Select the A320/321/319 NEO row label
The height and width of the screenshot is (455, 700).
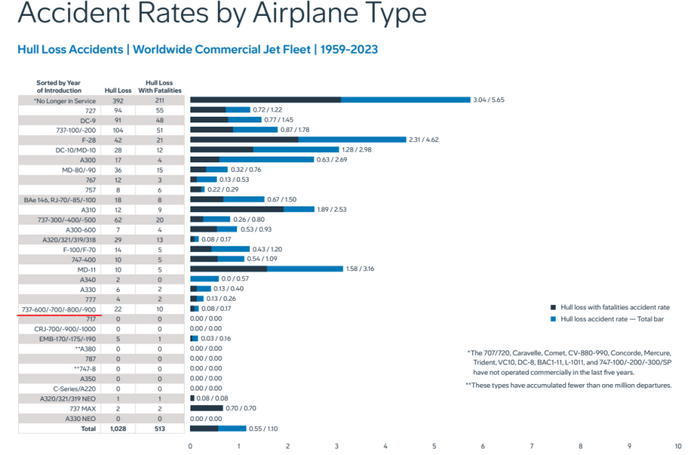[68, 399]
